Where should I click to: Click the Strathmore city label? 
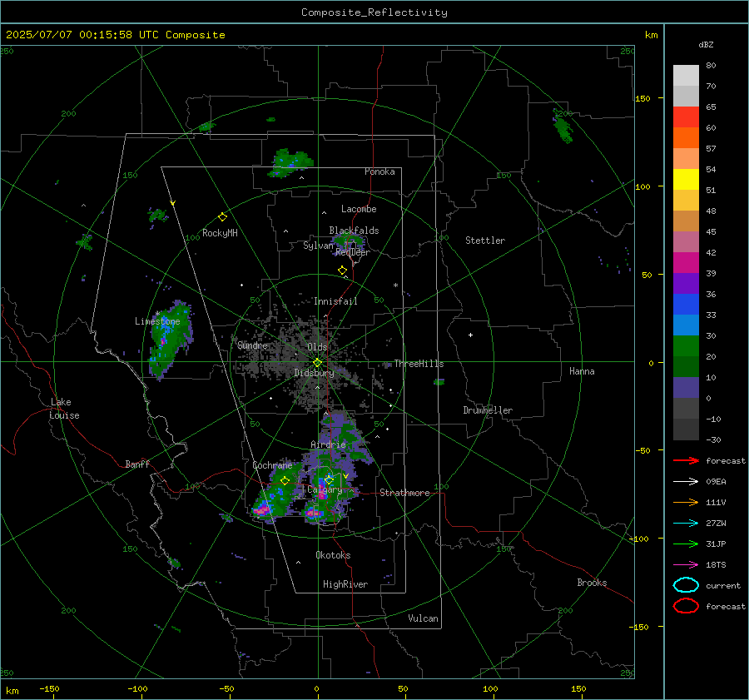coord(404,493)
